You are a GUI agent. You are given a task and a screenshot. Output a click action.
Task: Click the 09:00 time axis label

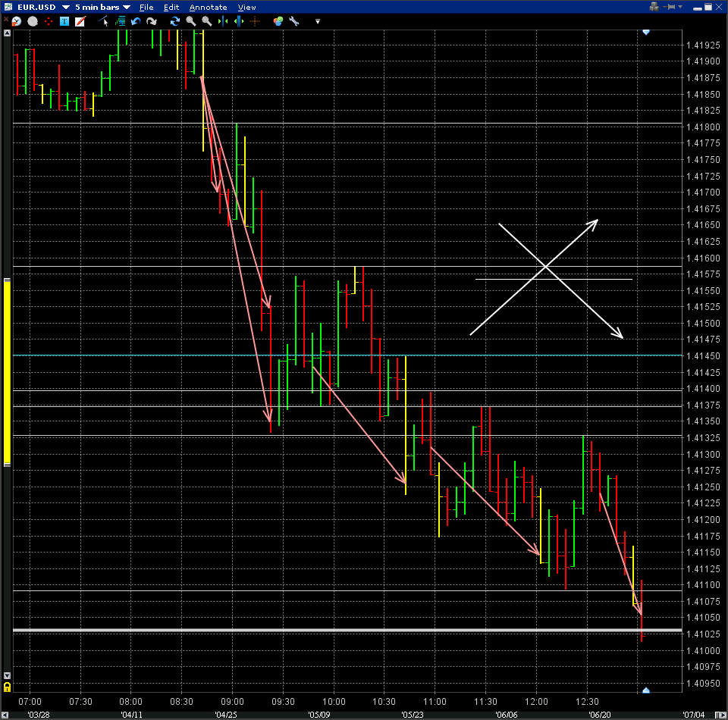click(x=232, y=702)
